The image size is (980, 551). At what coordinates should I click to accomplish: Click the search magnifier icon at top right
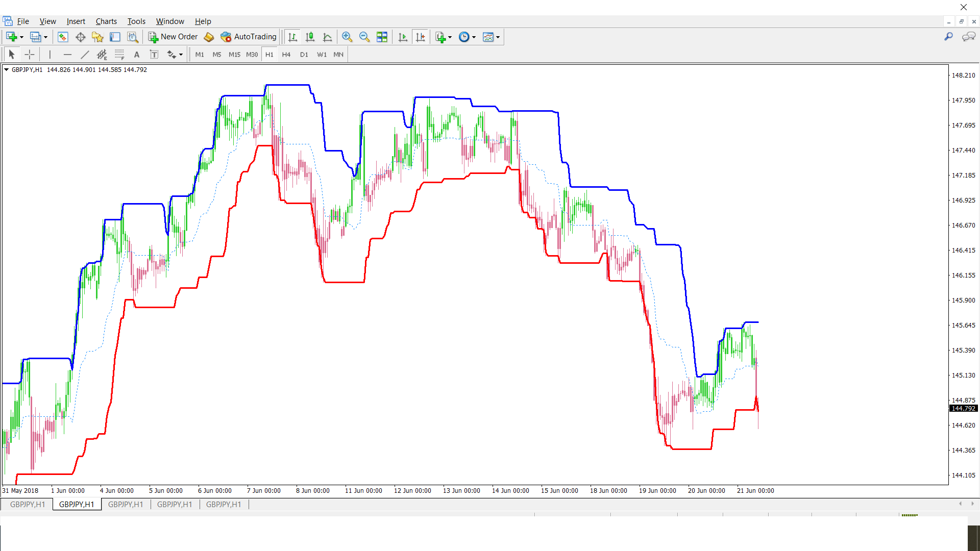(x=948, y=37)
